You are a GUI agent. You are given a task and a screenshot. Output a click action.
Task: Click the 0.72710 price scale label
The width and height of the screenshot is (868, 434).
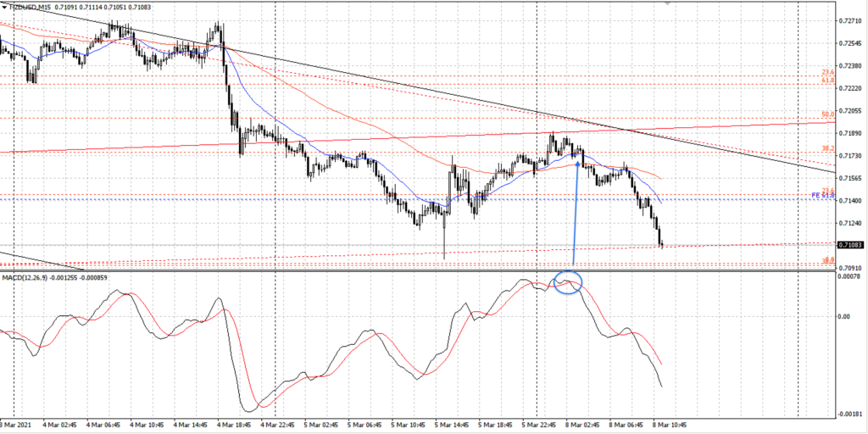coord(849,20)
